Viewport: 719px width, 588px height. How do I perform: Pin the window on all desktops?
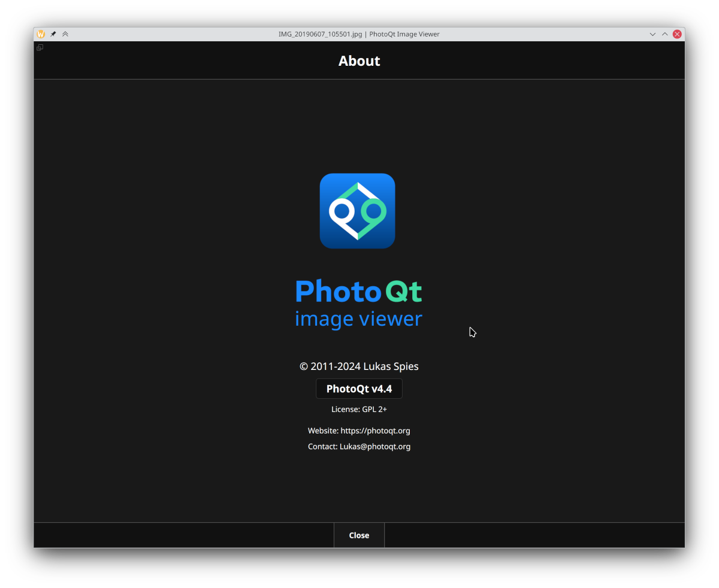(x=53, y=34)
